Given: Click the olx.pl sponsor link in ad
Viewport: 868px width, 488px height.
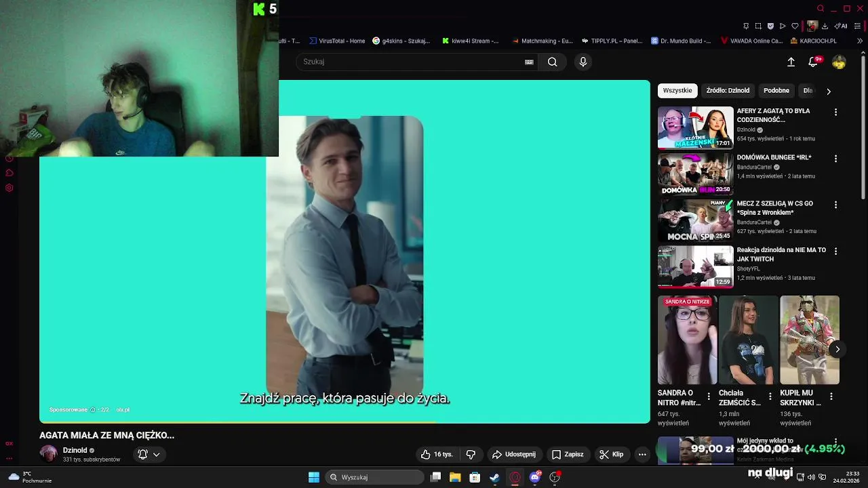Looking at the screenshot, I should click(x=123, y=409).
